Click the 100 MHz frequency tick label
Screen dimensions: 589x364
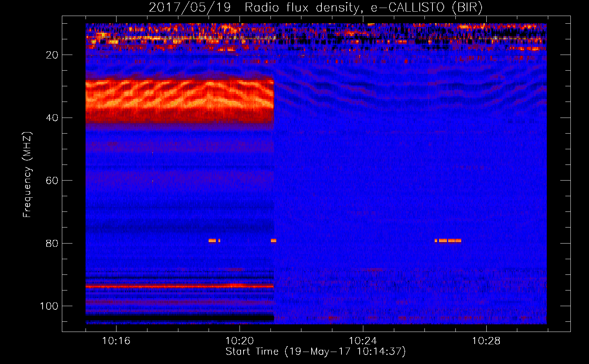pyautogui.click(x=49, y=306)
